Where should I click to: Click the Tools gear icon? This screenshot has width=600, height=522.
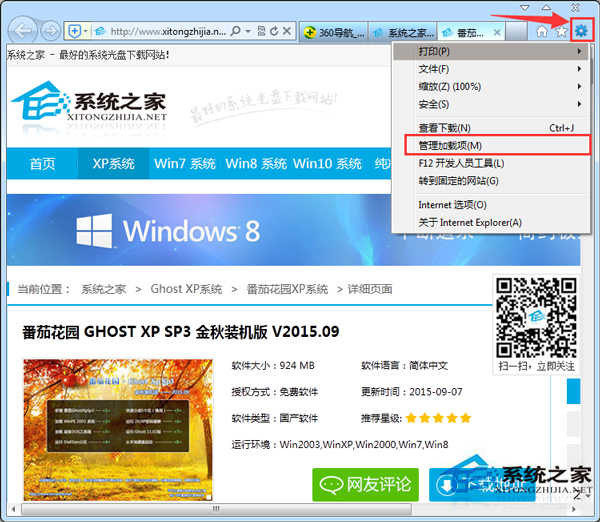click(581, 30)
